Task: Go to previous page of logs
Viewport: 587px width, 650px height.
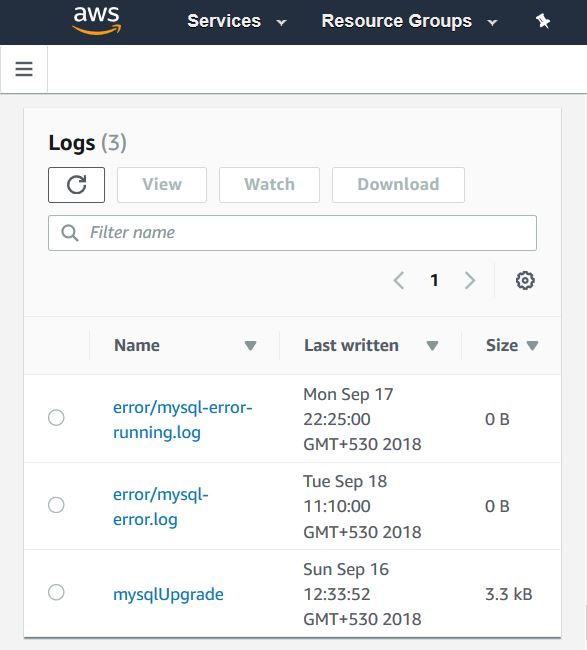Action: pyautogui.click(x=399, y=281)
